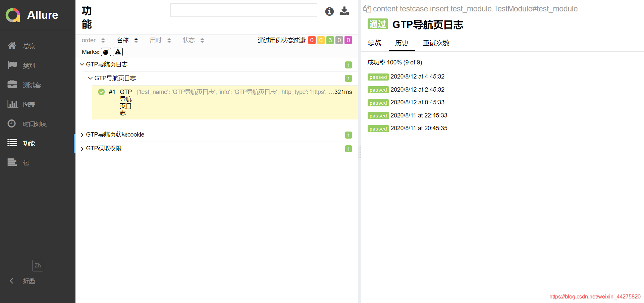Change language with the Zh button
Image resolution: width=644 pixels, height=303 pixels.
pos(38,265)
